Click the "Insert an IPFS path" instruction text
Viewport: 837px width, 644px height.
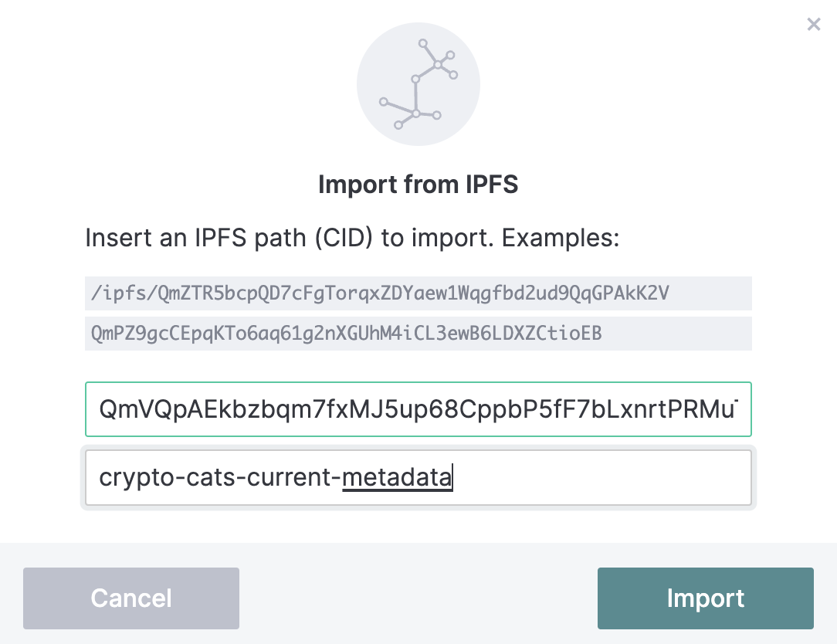(351, 237)
